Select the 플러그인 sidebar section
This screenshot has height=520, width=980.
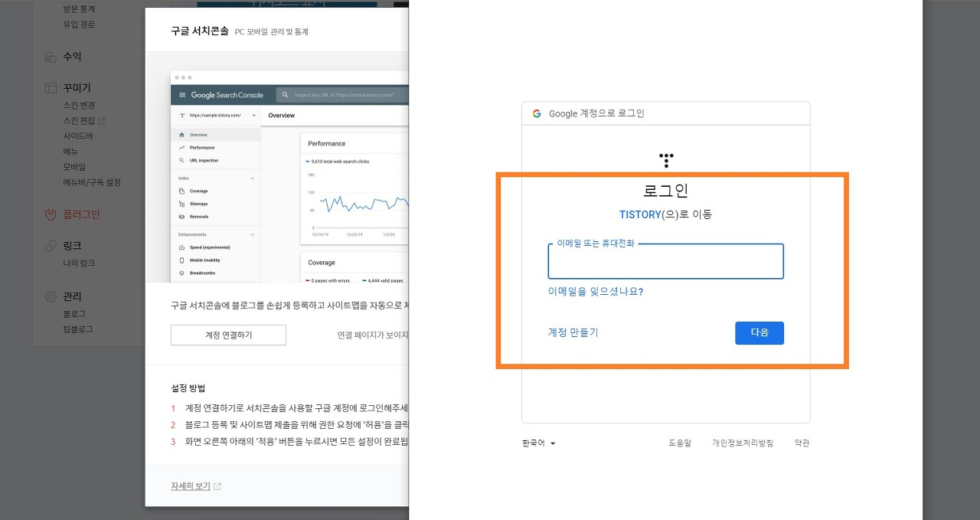(x=81, y=214)
